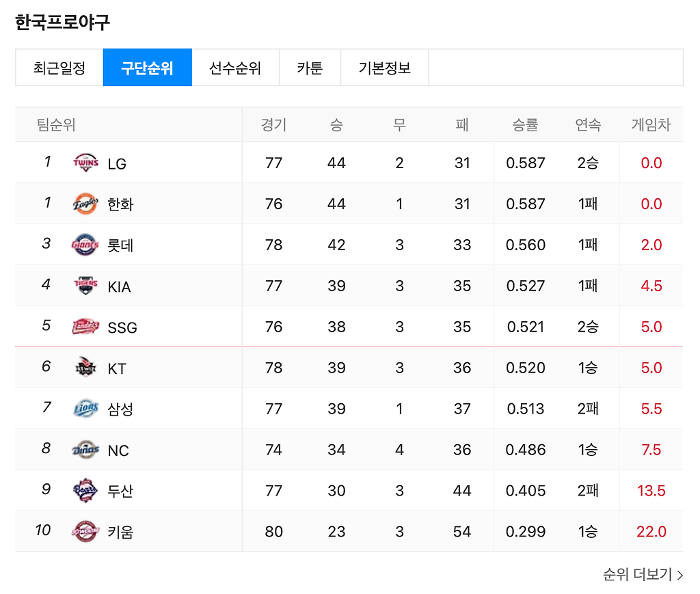
Task: Click the SSG Landers team logo
Action: pos(85,327)
